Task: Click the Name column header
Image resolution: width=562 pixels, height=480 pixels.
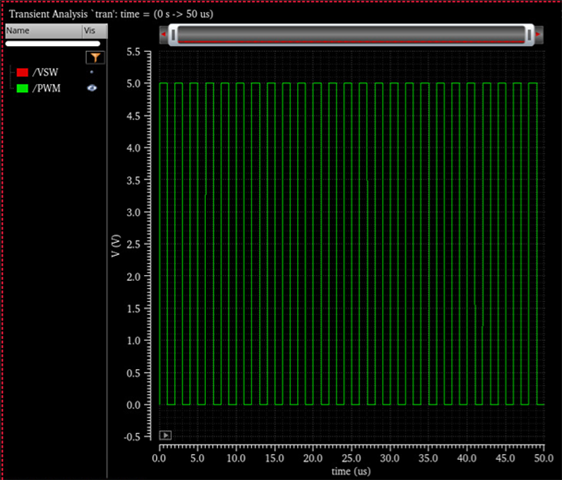Action: 44,31
